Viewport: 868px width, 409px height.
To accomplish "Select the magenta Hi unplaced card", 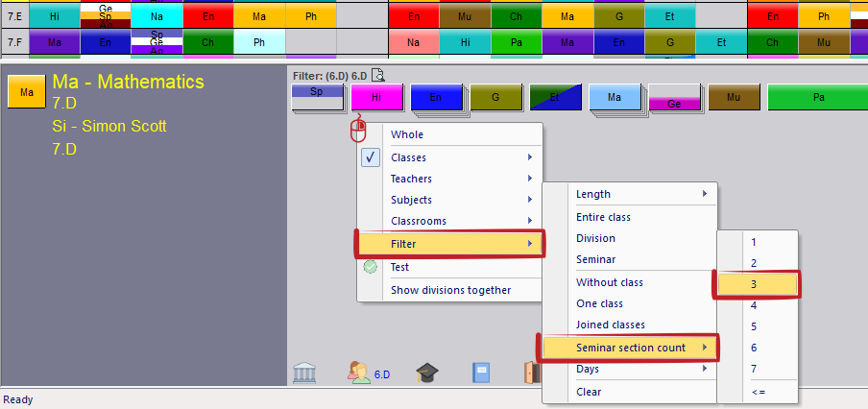I will 376,97.
